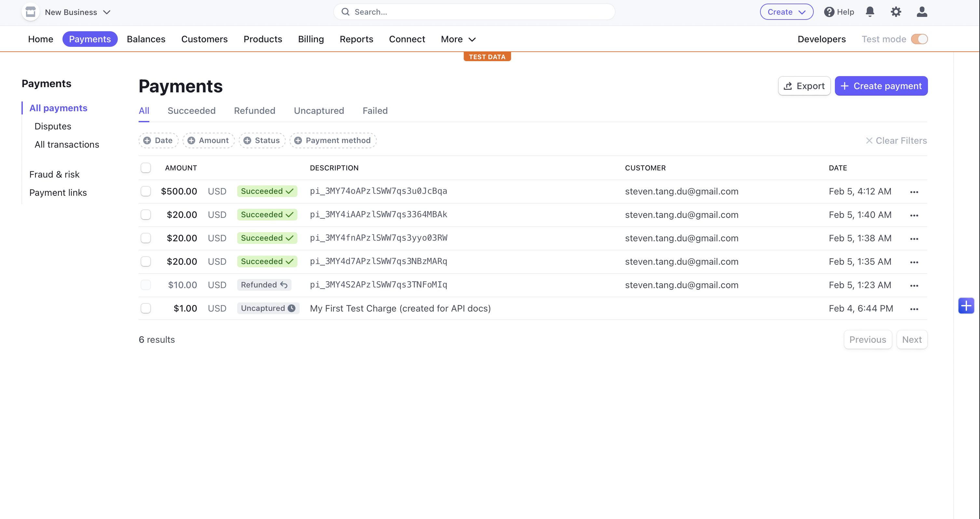
Task: Open the Create dropdown in top bar
Action: click(786, 12)
